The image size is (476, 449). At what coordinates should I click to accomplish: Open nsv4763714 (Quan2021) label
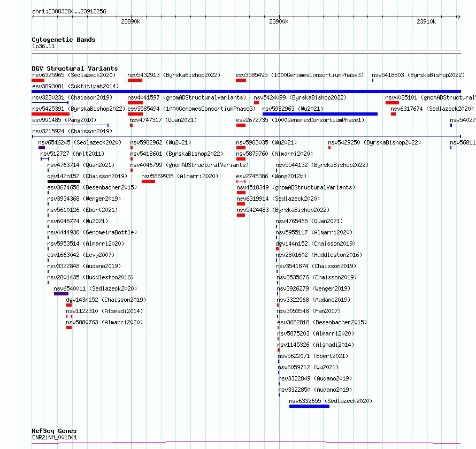(x=81, y=165)
